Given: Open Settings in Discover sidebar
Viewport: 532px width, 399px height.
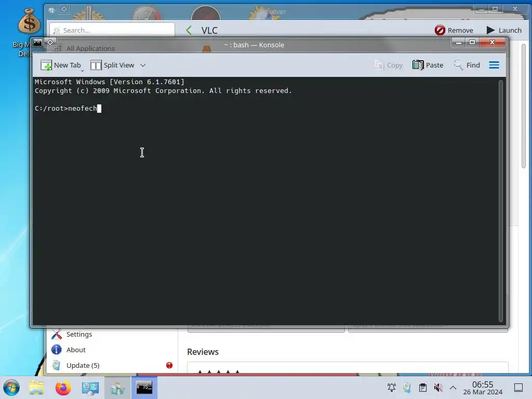Looking at the screenshot, I should (x=112, y=334).
